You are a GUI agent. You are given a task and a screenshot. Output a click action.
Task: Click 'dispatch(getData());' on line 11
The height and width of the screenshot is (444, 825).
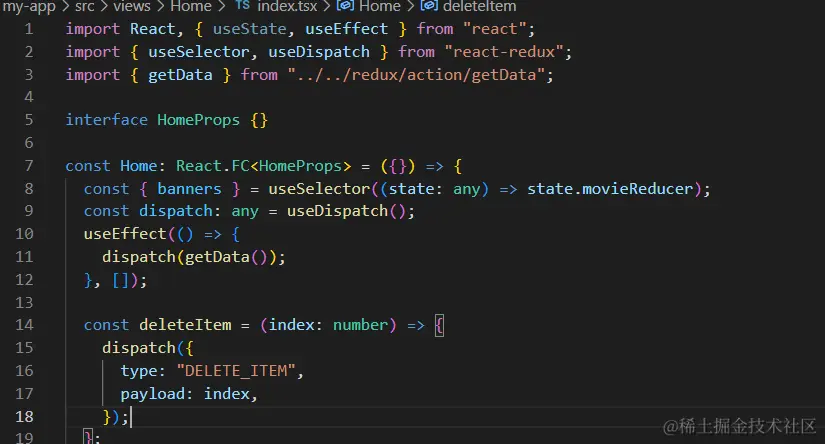tap(194, 257)
